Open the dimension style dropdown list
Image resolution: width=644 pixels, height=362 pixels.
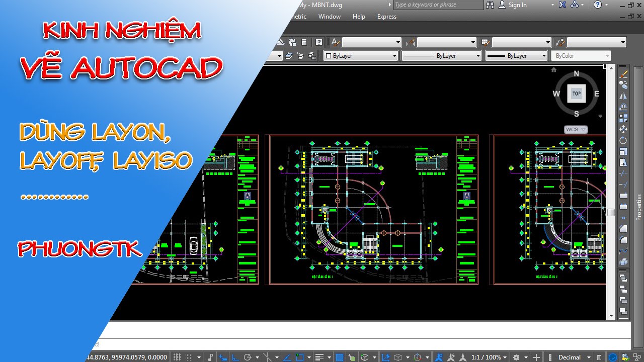pos(447,42)
